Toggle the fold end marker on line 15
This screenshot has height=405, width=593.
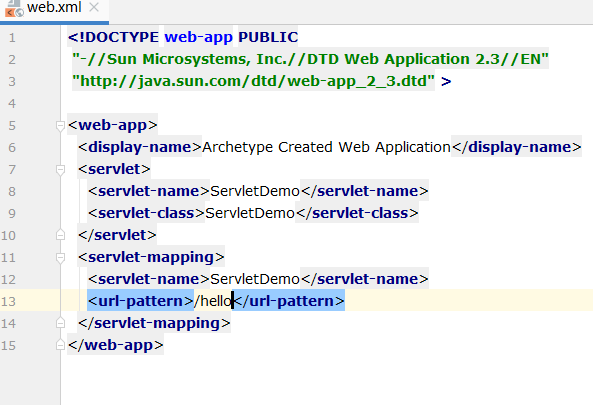click(x=60, y=345)
